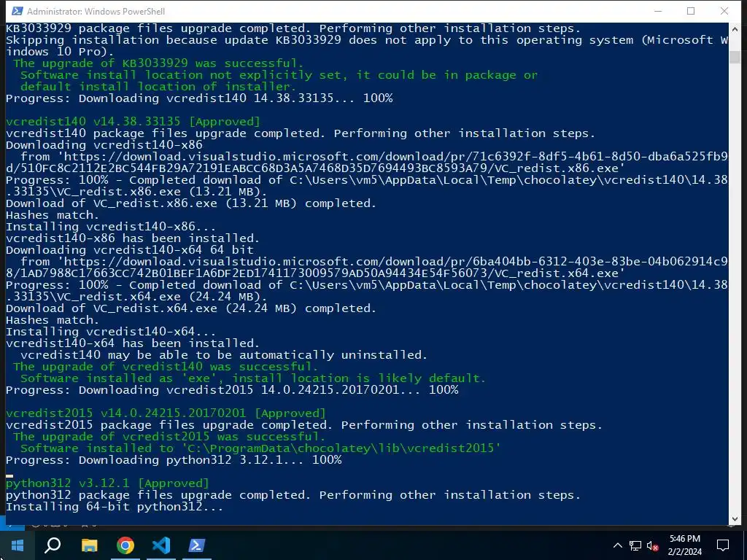
Task: Open the network status tray icon
Action: pyautogui.click(x=635, y=545)
